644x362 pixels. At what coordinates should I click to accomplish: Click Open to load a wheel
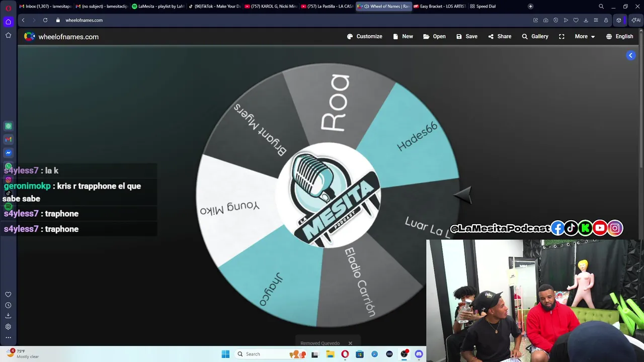pos(434,36)
